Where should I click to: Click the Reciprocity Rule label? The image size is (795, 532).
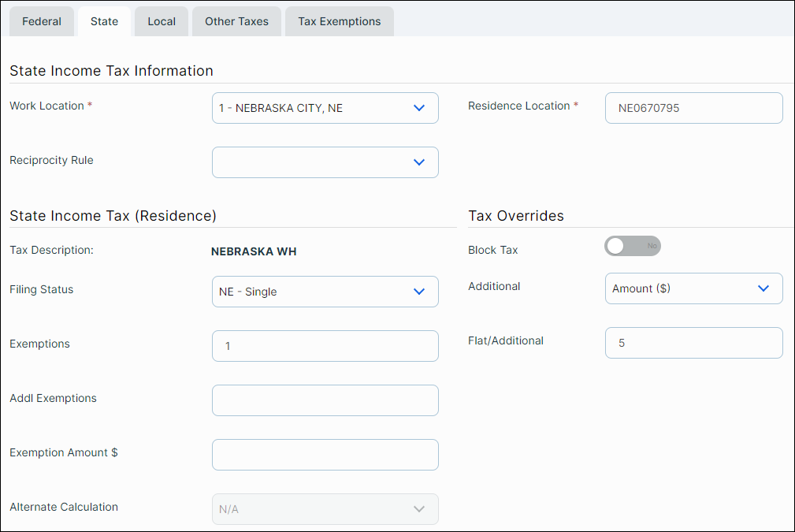click(51, 160)
